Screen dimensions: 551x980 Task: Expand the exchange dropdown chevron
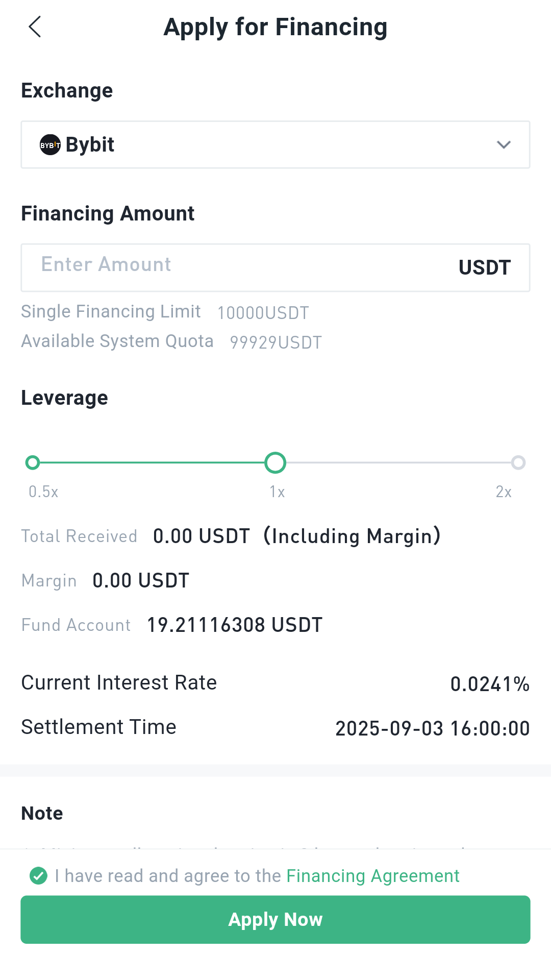pos(504,145)
